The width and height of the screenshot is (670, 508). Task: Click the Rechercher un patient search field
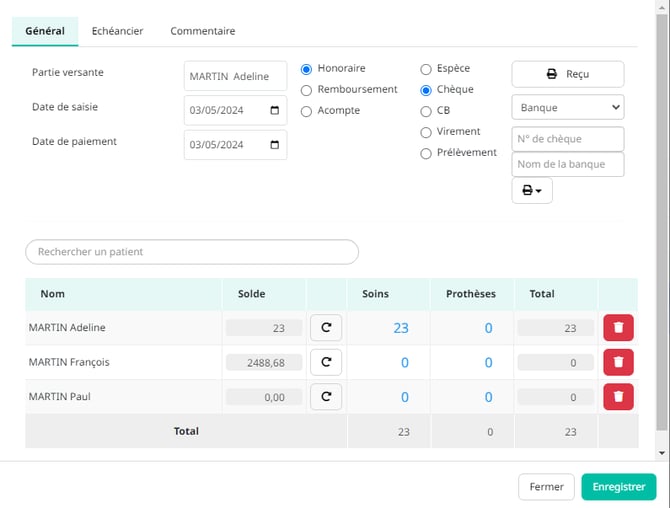coord(192,252)
